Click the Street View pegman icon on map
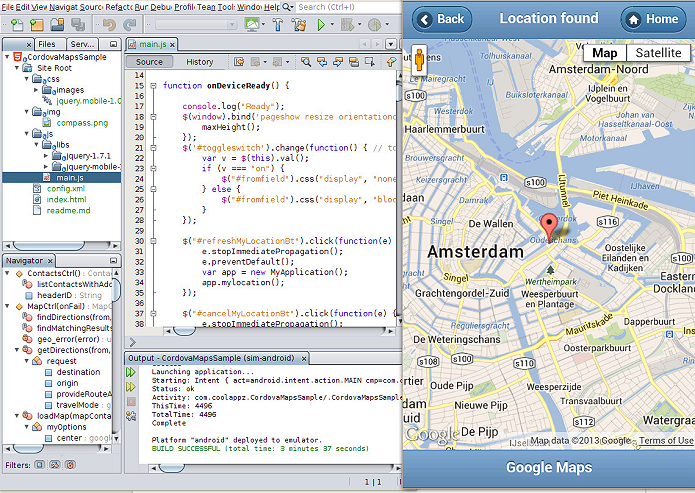 coord(419,60)
